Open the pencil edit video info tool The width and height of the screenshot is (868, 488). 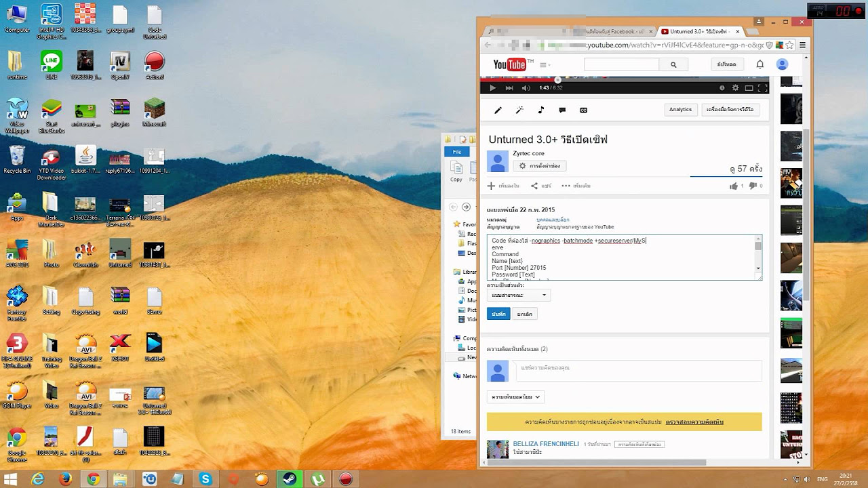[x=498, y=110]
